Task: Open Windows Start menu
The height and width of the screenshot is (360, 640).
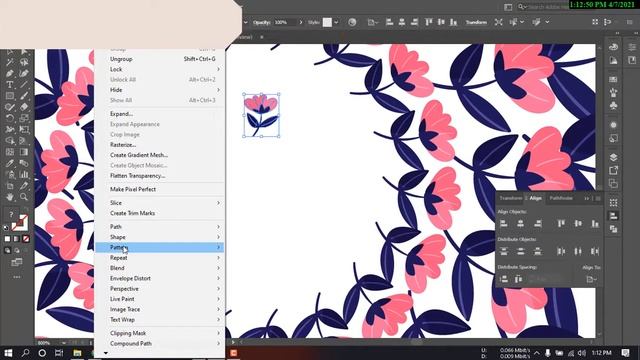Action: click(x=8, y=353)
